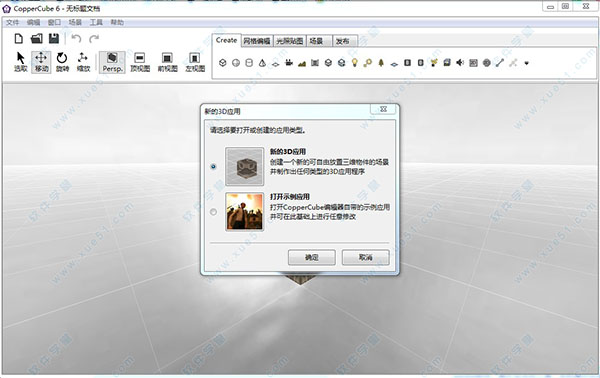
Task: Save the project using the floppy disk icon
Action: 54,39
